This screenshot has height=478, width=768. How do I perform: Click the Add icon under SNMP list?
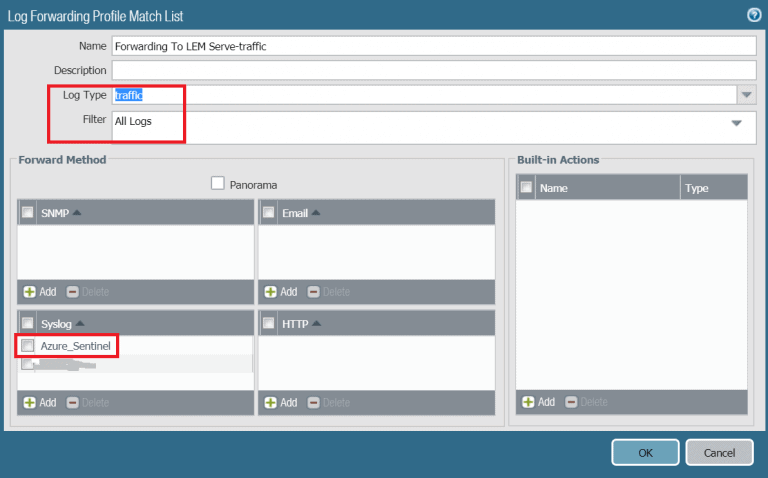[x=29, y=292]
